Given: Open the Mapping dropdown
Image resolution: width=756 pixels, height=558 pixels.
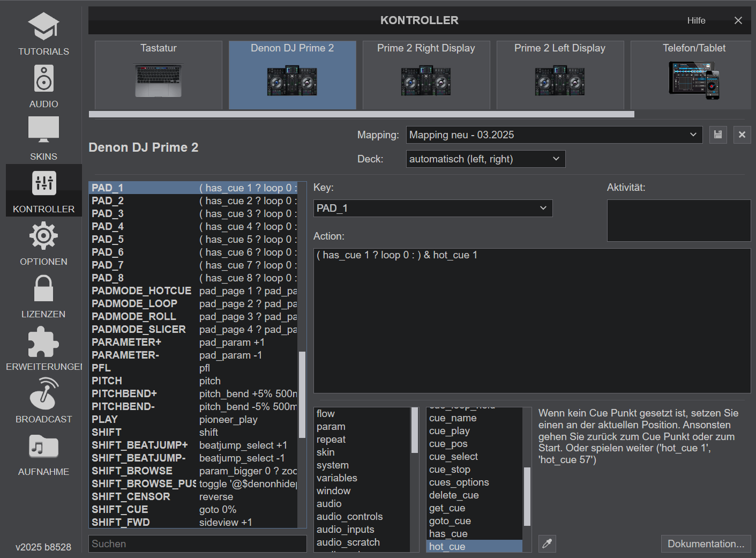Looking at the screenshot, I should pyautogui.click(x=555, y=135).
